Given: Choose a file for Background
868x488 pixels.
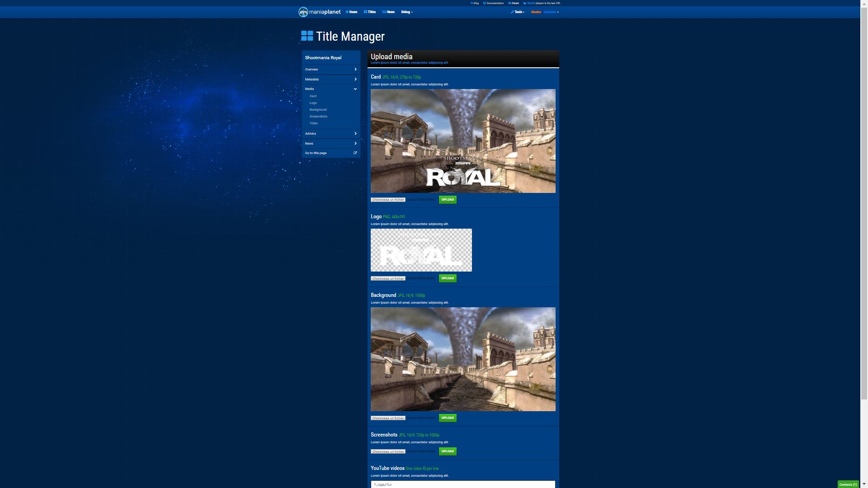Looking at the screenshot, I should [x=388, y=418].
